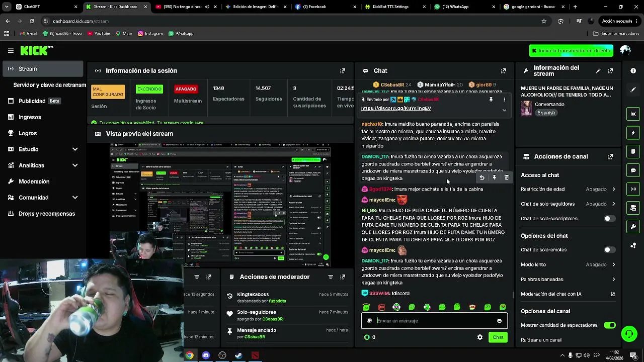Open the pinned message options menu
The width and height of the screenshot is (644, 362).
click(504, 100)
